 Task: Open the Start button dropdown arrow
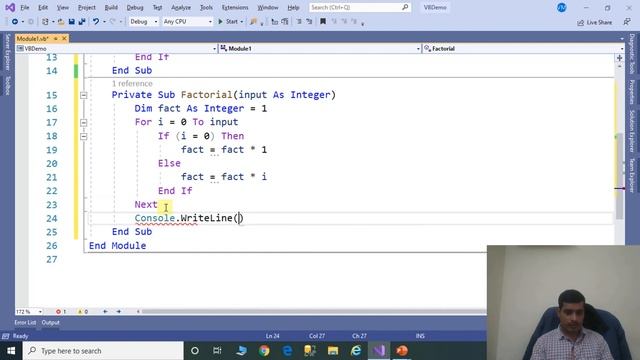pyautogui.click(x=242, y=22)
